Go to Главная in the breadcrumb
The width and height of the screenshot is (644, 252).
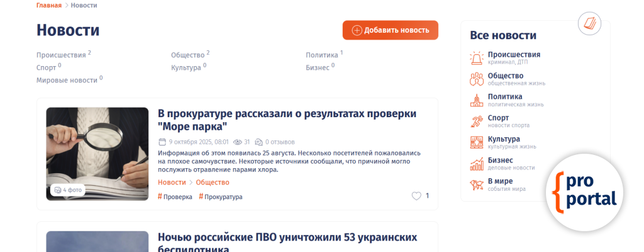coord(49,5)
